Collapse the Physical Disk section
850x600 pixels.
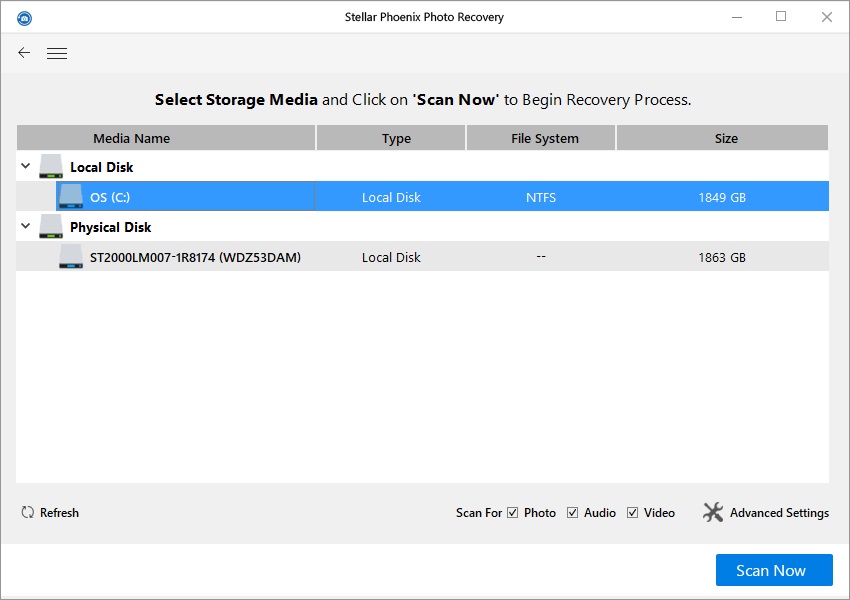[x=24, y=227]
